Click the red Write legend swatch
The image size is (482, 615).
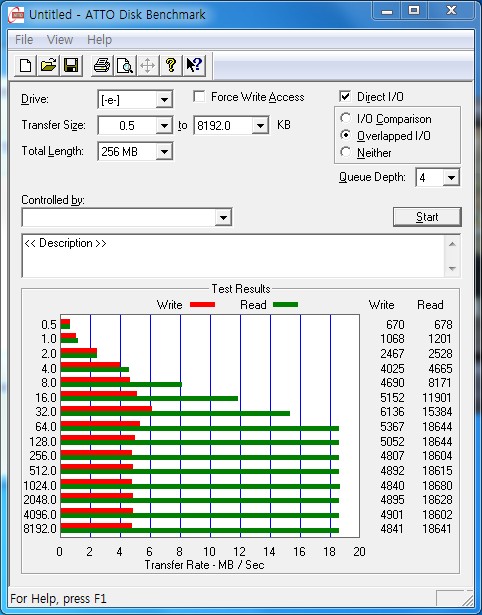[x=202, y=305]
